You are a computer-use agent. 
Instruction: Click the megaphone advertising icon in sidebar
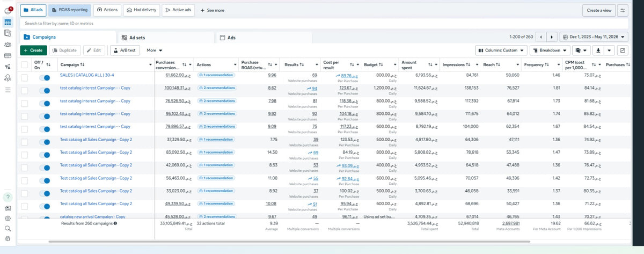[x=8, y=67]
